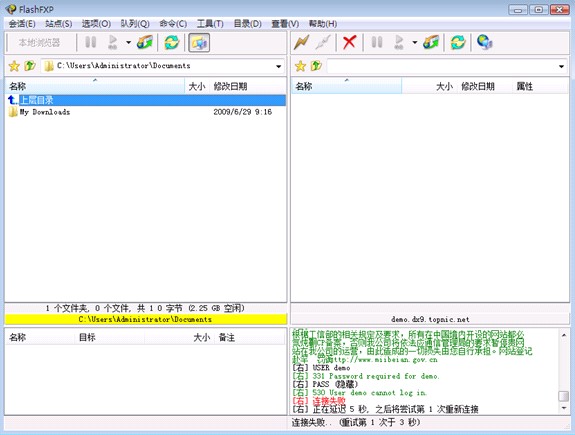Viewport: 575px width, 435px height.
Task: Click the lightning connect icon
Action: (x=301, y=42)
